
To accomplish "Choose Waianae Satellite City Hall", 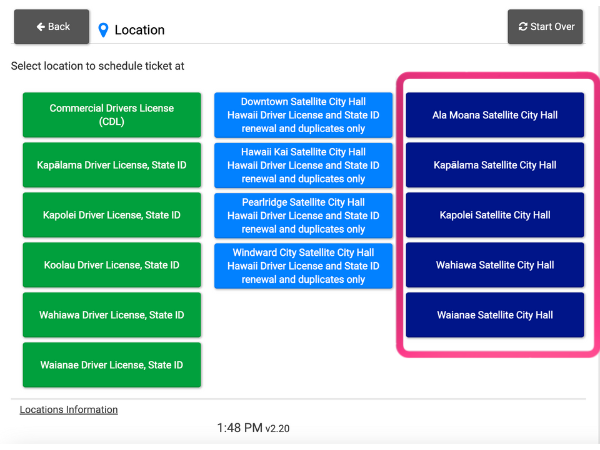I will coord(495,315).
